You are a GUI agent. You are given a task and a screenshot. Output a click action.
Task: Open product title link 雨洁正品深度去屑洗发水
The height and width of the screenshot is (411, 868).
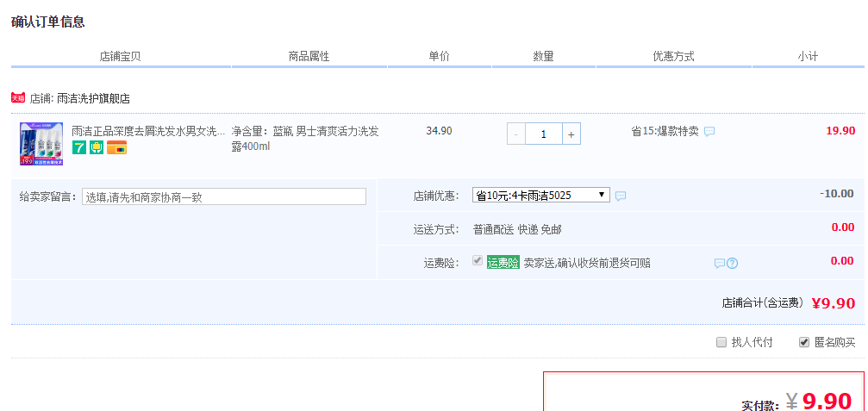coord(148,131)
